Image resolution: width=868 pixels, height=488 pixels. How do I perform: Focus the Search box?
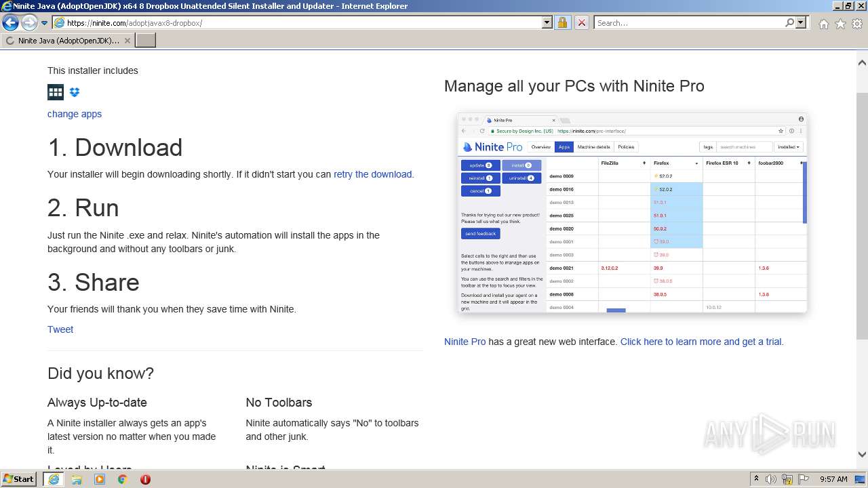pos(688,22)
